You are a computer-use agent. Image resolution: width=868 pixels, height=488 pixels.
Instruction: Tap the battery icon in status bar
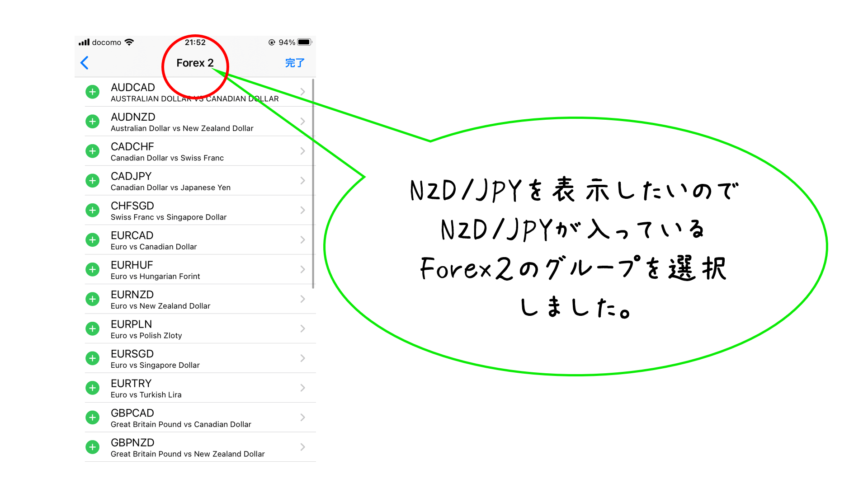point(305,42)
